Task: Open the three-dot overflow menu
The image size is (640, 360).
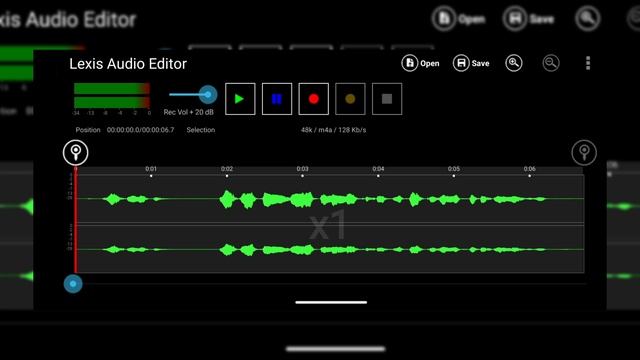Action: 588,63
